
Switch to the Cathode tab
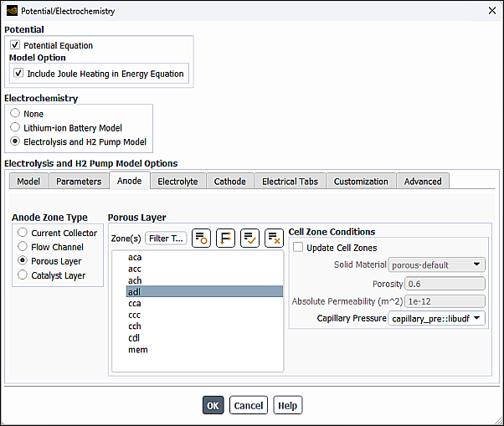tap(230, 182)
